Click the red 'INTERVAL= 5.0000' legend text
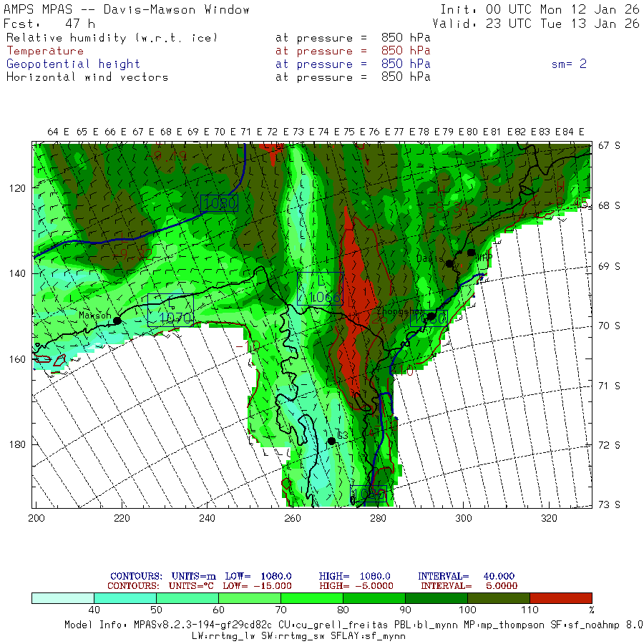Image resolution: width=644 pixels, height=644 pixels. coord(469,586)
